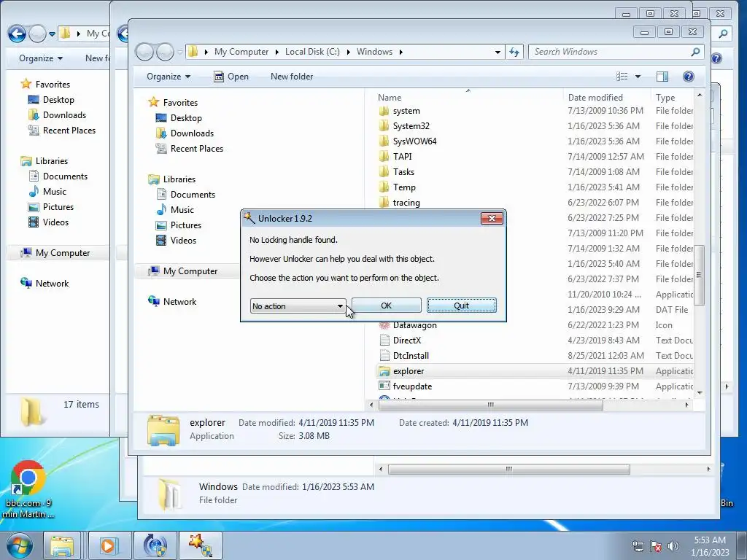Open Pictures library in front window sidebar

[186, 225]
